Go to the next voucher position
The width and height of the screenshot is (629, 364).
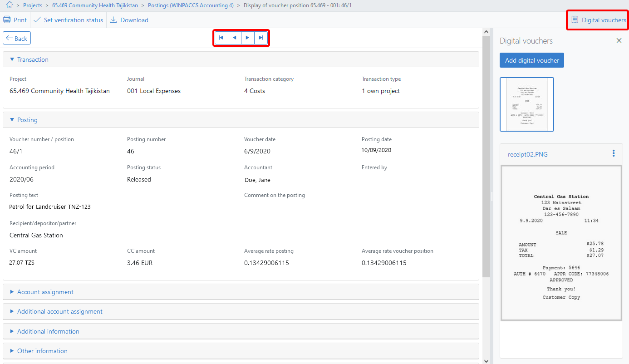pyautogui.click(x=247, y=38)
